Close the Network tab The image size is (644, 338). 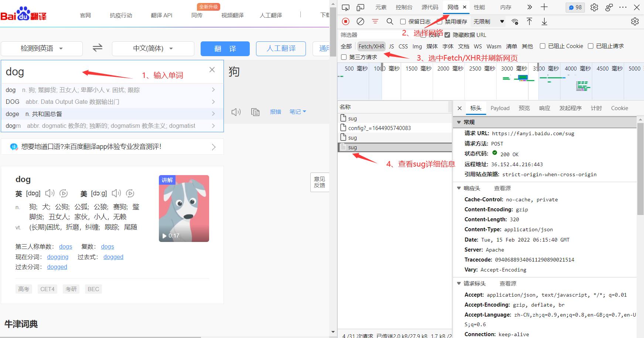click(464, 7)
